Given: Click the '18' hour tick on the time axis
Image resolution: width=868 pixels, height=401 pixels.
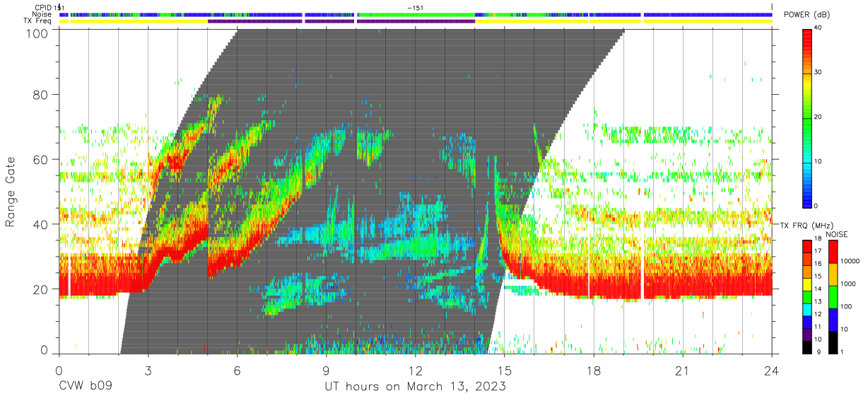Looking at the screenshot, I should point(594,370).
